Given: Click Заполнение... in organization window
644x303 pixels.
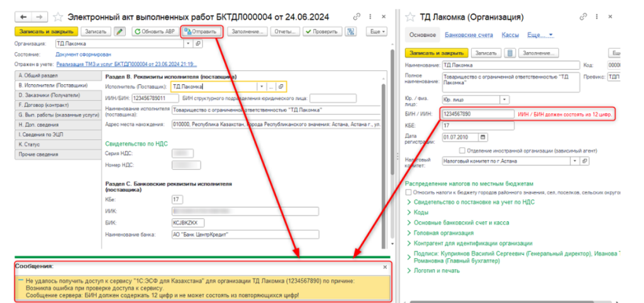Looking at the screenshot, I should point(538,53).
